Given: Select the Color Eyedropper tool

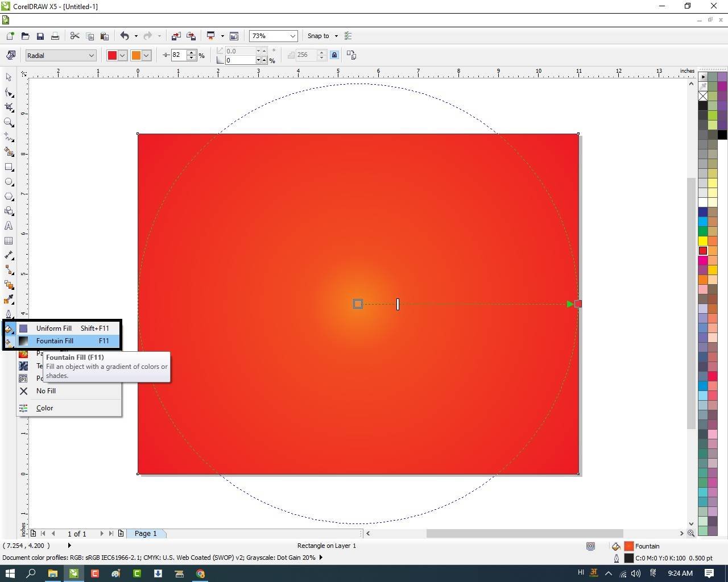Looking at the screenshot, I should [9, 300].
